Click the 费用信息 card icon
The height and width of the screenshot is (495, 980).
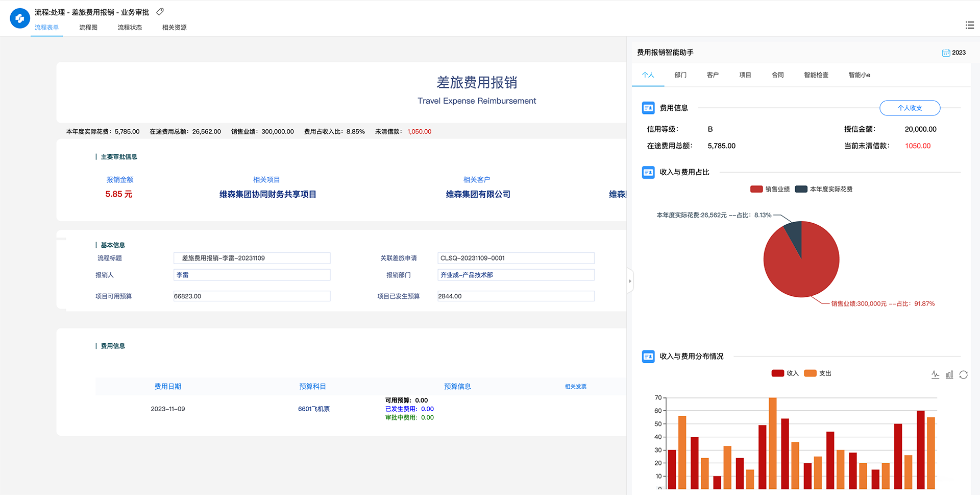point(648,108)
